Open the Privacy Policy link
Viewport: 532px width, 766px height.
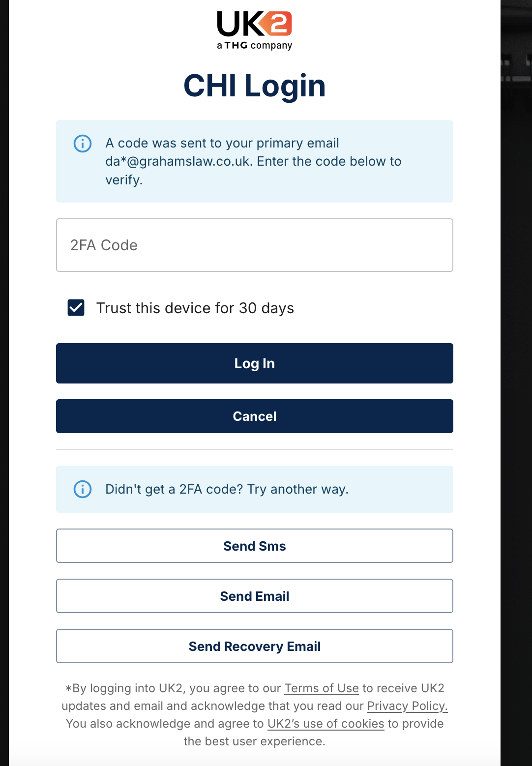click(x=407, y=706)
